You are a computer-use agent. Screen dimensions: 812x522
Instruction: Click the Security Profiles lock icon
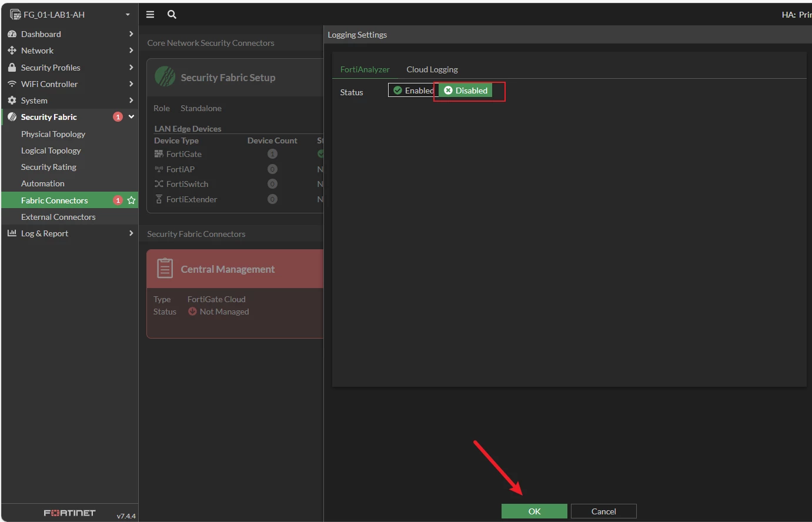click(12, 67)
